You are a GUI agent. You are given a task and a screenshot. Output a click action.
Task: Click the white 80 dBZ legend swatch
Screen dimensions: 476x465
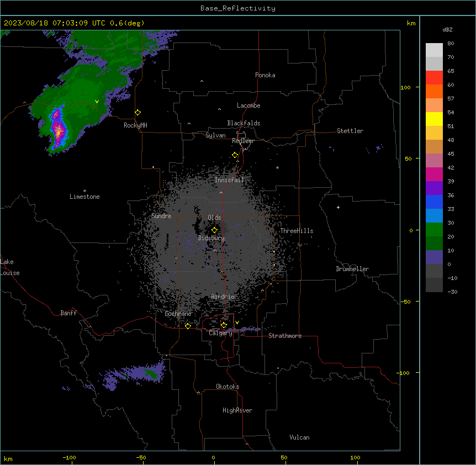(434, 50)
